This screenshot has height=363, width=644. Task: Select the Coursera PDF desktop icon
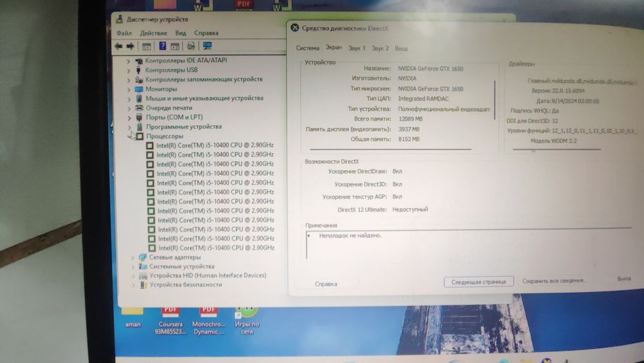click(x=171, y=320)
